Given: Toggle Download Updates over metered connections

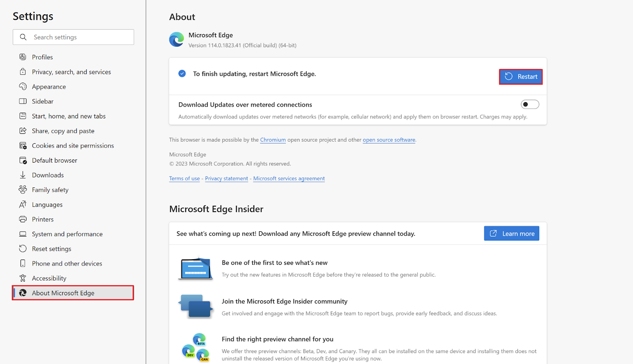Looking at the screenshot, I should 530,104.
